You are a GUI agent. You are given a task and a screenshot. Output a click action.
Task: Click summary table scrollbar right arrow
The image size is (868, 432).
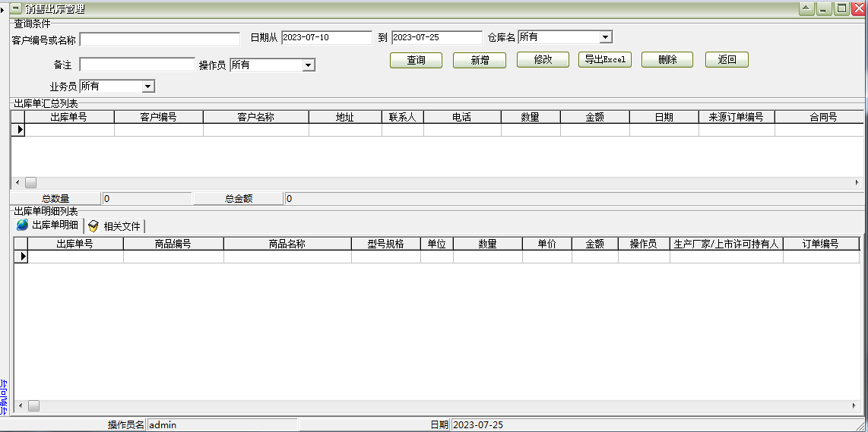pos(858,182)
